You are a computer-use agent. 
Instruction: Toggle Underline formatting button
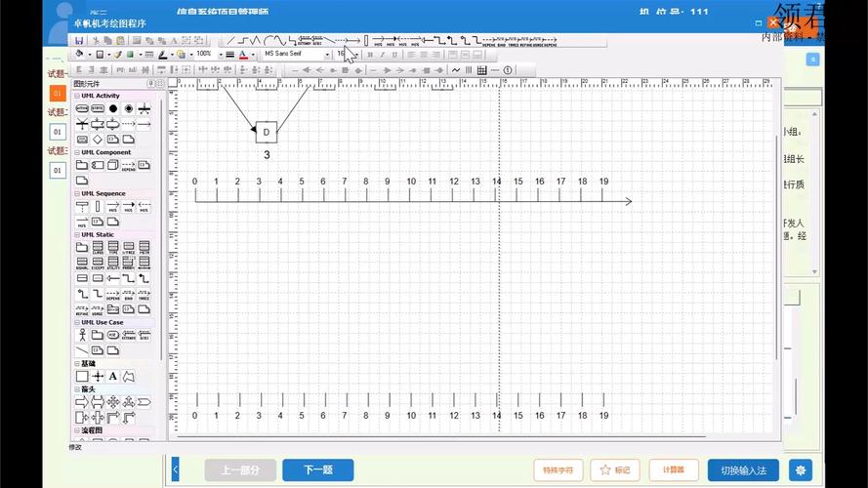coord(394,55)
